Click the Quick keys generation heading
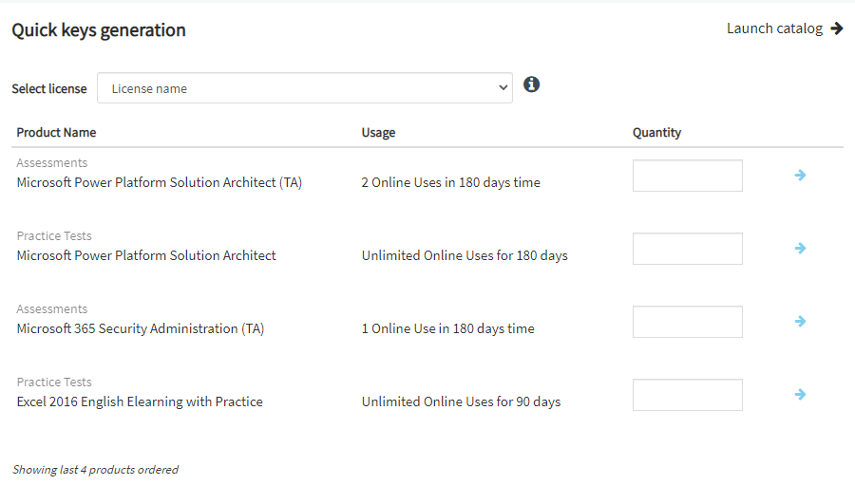Viewport: 855px width, 504px height. click(x=99, y=30)
